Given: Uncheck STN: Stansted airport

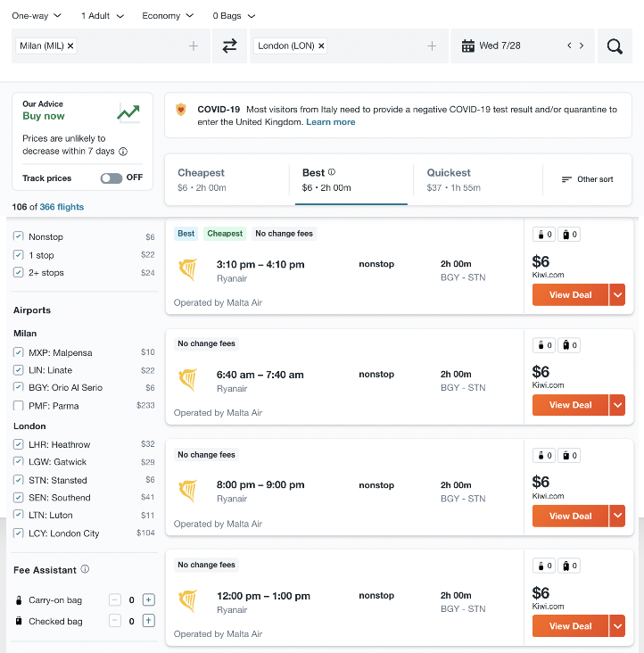Looking at the screenshot, I should [x=19, y=480].
